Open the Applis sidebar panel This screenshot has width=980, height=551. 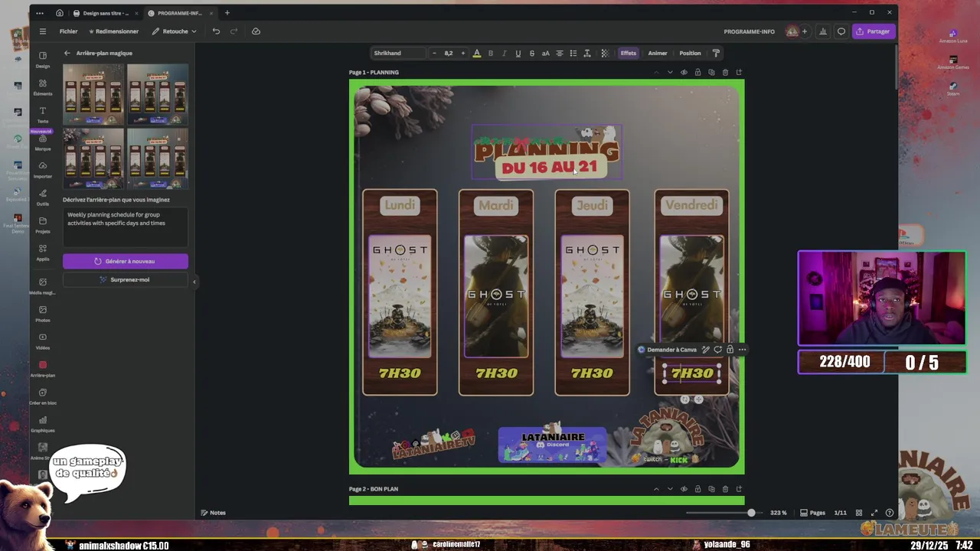tap(43, 253)
